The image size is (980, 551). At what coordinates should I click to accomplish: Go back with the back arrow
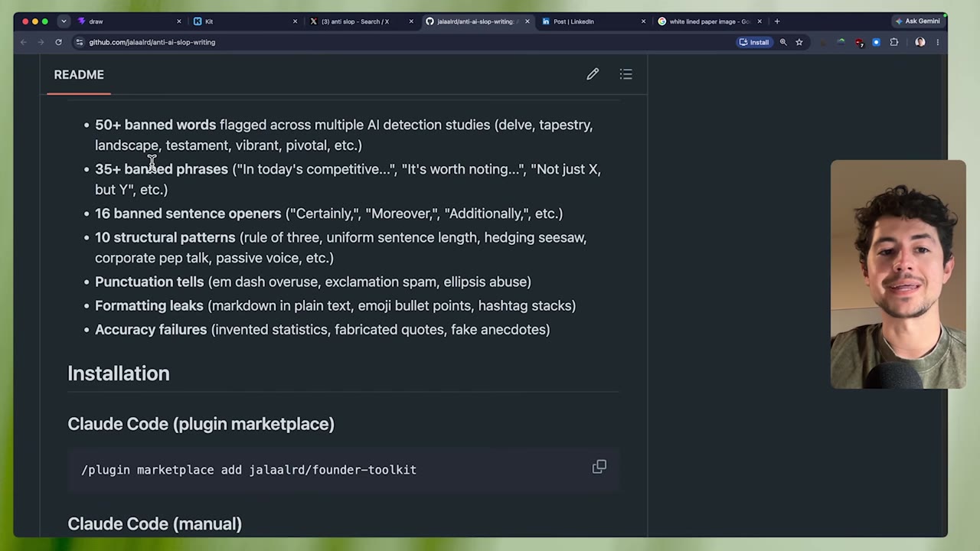pyautogui.click(x=24, y=42)
